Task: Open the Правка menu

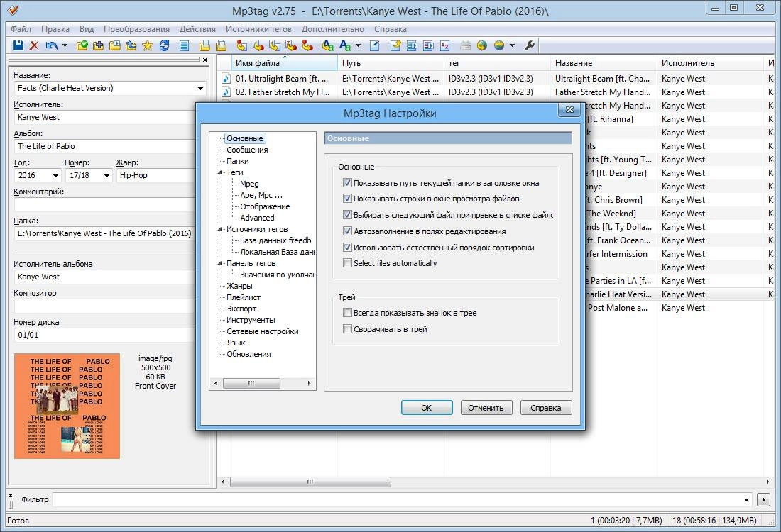Action: [55, 29]
